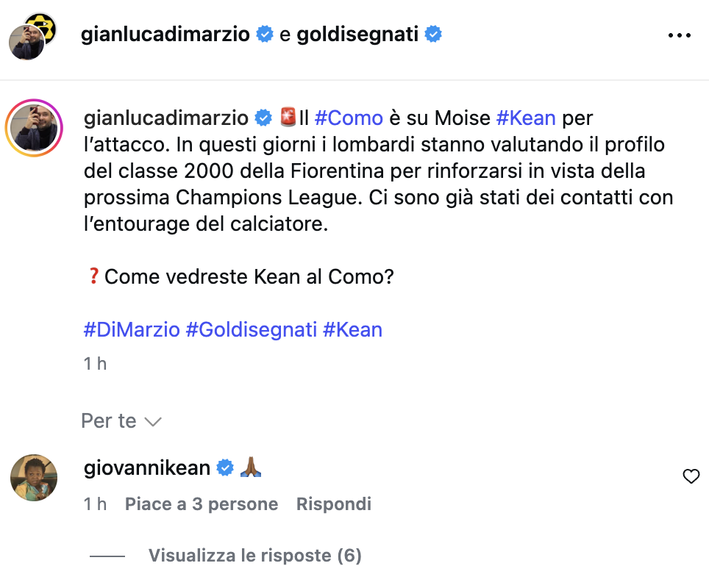Open the #Kean hashtag in the tag line
Viewport: 709px width, 588px height.
(353, 329)
